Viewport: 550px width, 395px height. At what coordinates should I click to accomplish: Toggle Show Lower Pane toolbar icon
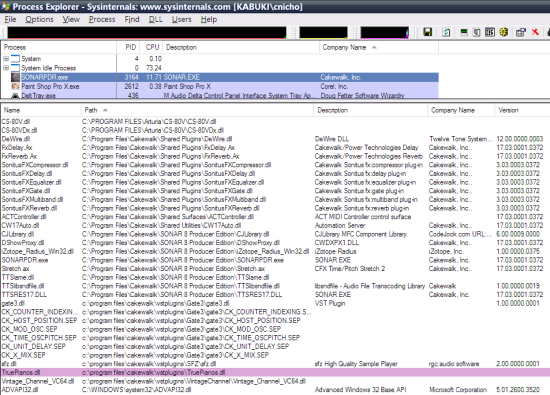tap(490, 32)
